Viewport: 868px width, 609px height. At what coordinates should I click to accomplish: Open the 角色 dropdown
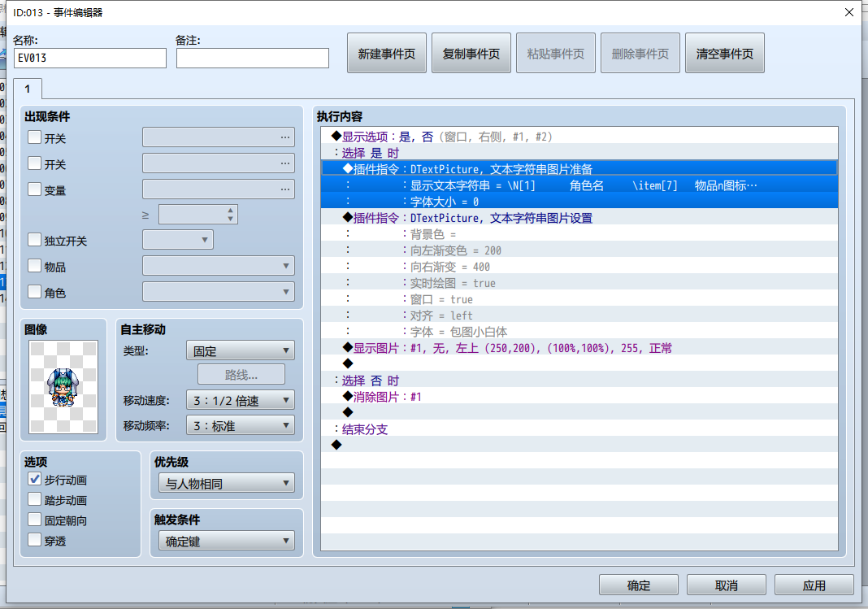pos(219,291)
